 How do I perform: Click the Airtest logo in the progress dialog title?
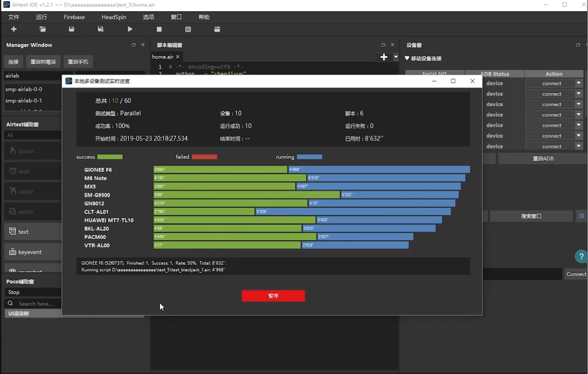pyautogui.click(x=69, y=81)
